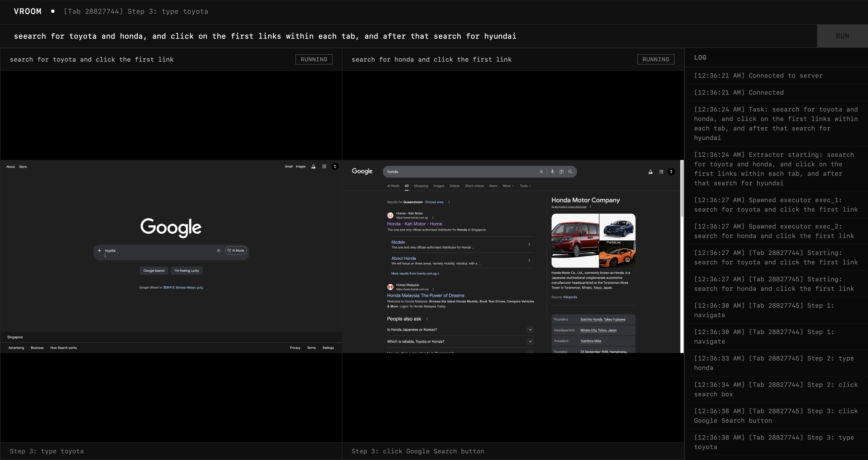
Task: Click the Google Lens camera icon in the search bar
Action: pos(561,172)
